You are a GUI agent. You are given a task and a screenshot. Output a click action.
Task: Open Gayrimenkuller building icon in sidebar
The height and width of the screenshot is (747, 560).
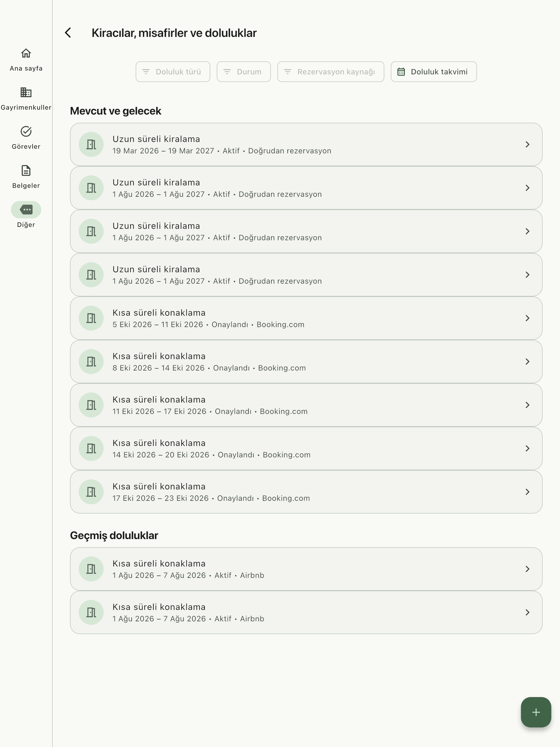[x=26, y=92]
